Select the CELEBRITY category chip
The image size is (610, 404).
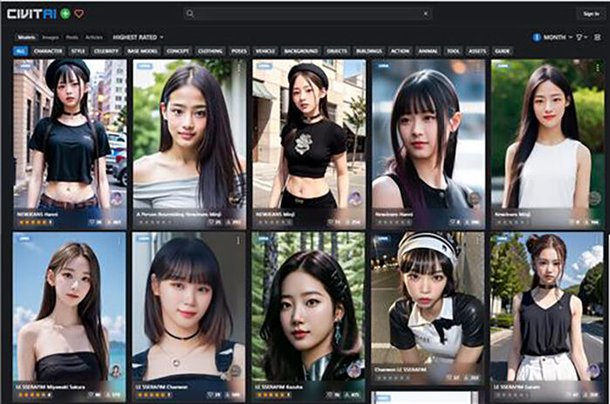(106, 51)
